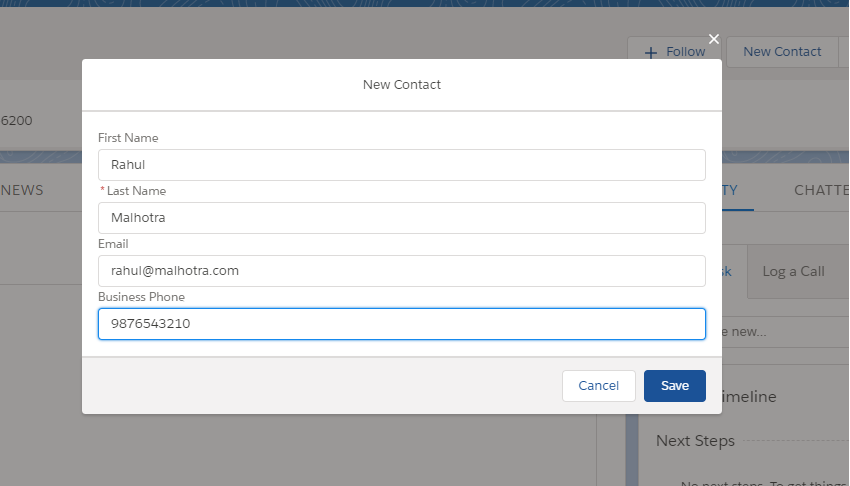Select the partially visible Task tab

(x=727, y=271)
